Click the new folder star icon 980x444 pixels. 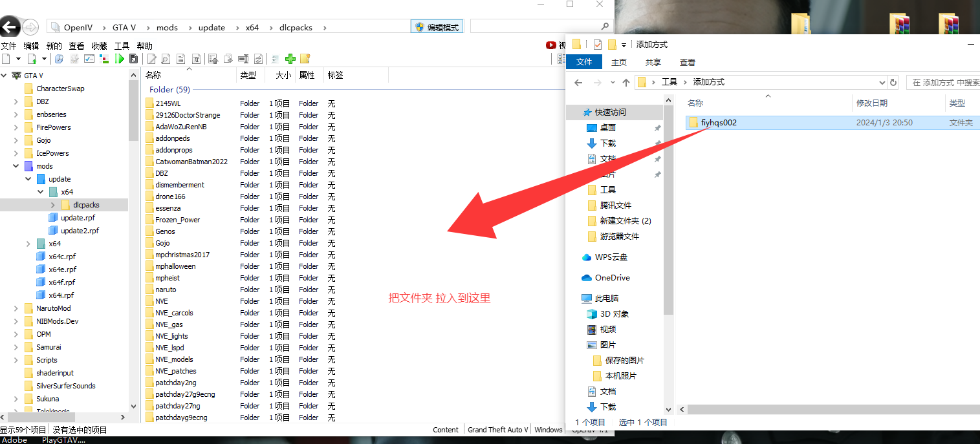305,59
